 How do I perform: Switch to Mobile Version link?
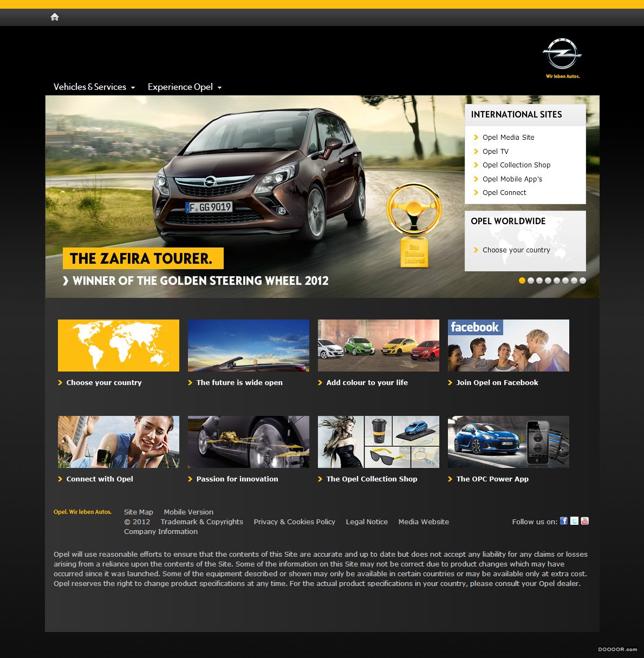pos(188,512)
